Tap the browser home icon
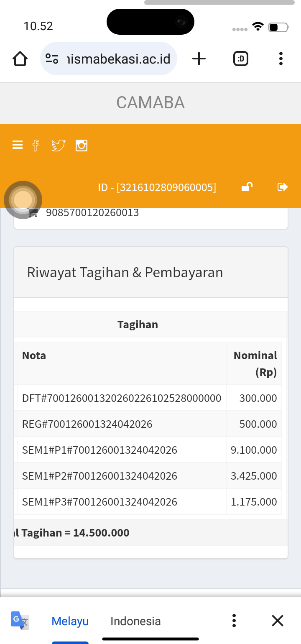This screenshot has height=644, width=301. pos(20,59)
